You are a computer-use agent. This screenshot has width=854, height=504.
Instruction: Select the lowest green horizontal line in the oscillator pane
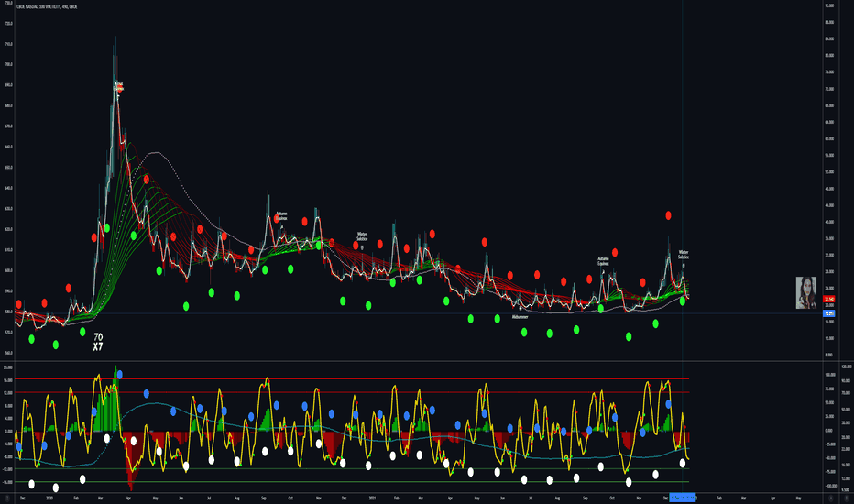click(x=352, y=482)
